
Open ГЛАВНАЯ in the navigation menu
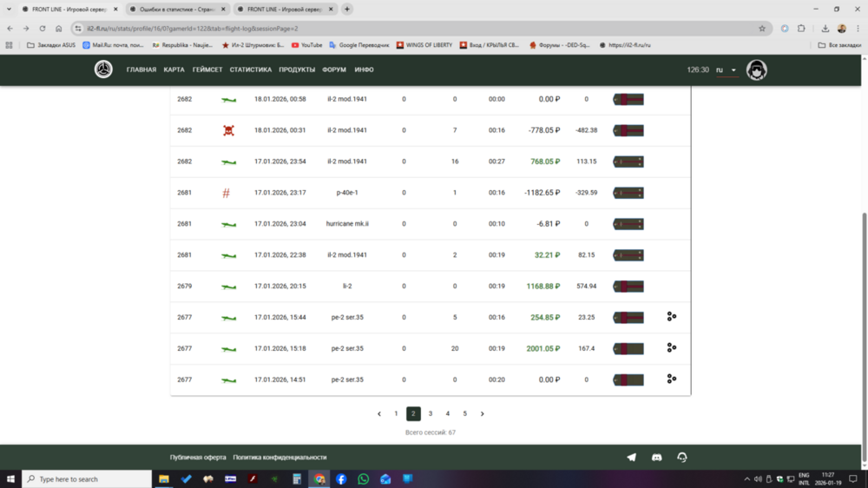point(141,69)
